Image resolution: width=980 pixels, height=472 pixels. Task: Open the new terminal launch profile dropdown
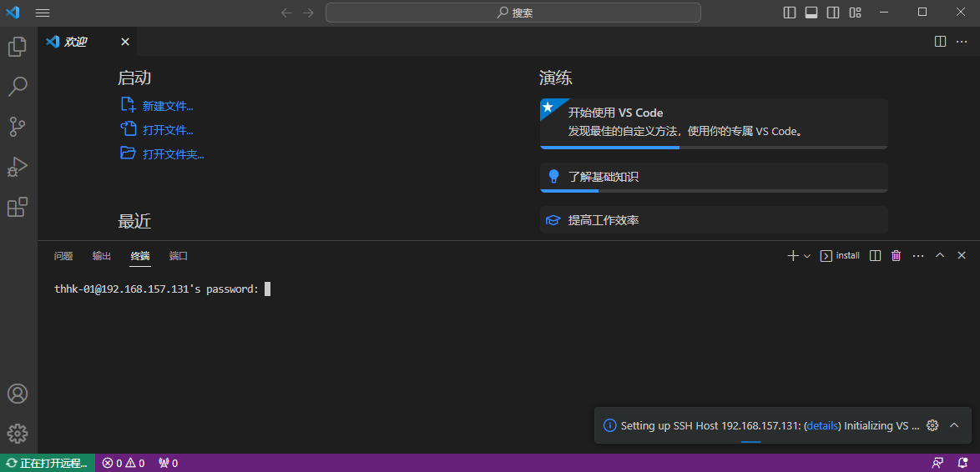pyautogui.click(x=807, y=255)
